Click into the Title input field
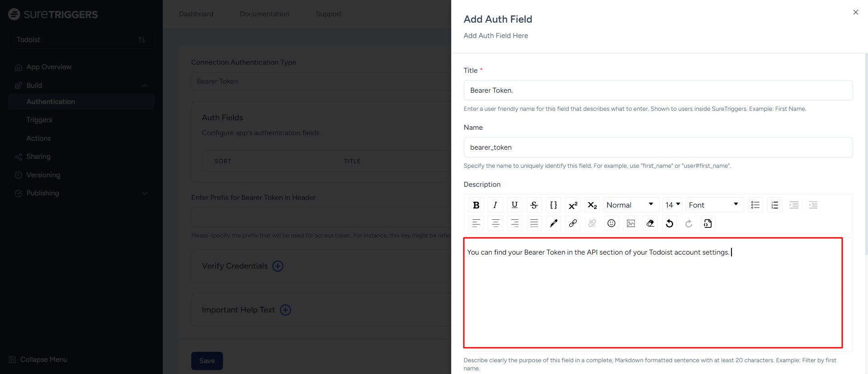This screenshot has height=374, width=868. [658, 90]
